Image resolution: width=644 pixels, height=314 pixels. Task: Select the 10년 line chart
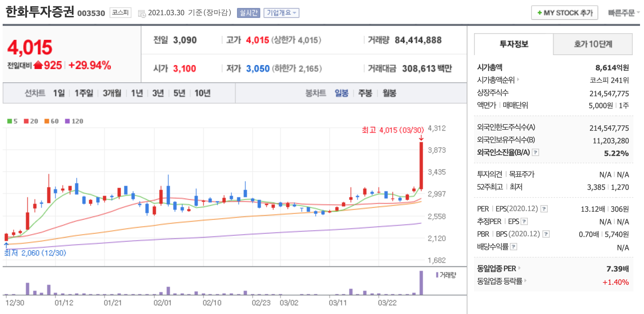click(x=202, y=93)
